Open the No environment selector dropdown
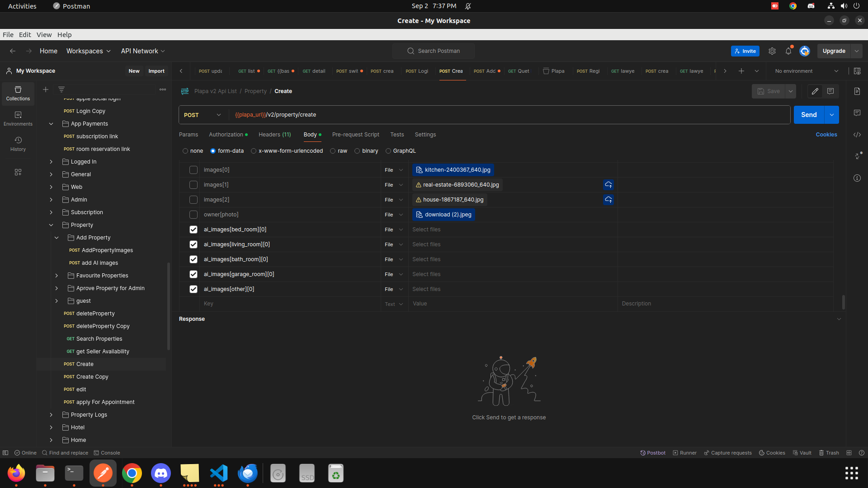 (x=807, y=71)
